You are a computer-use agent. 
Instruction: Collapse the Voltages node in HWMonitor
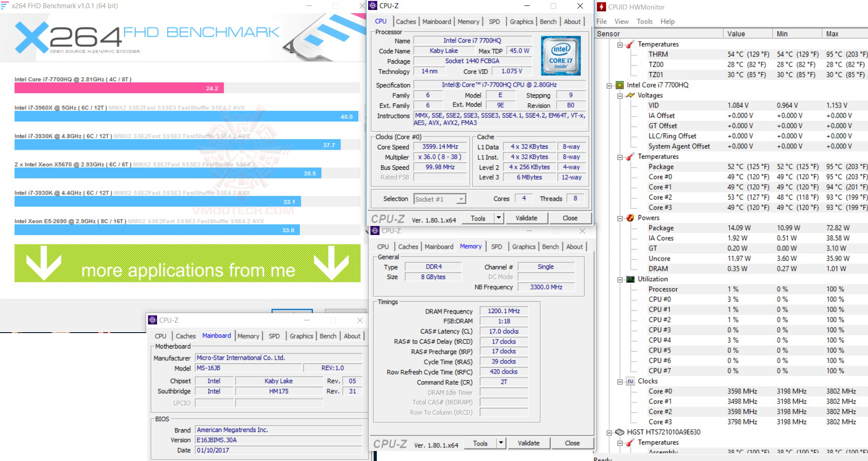point(620,96)
